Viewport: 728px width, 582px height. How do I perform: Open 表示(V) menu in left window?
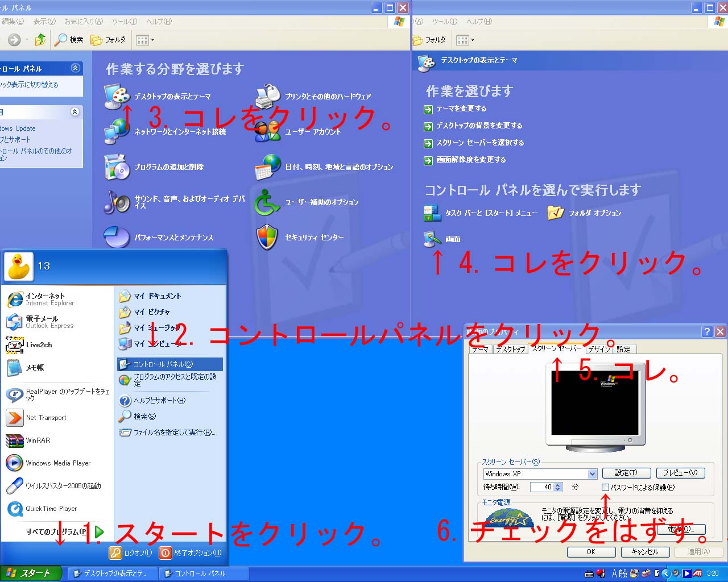pos(44,22)
